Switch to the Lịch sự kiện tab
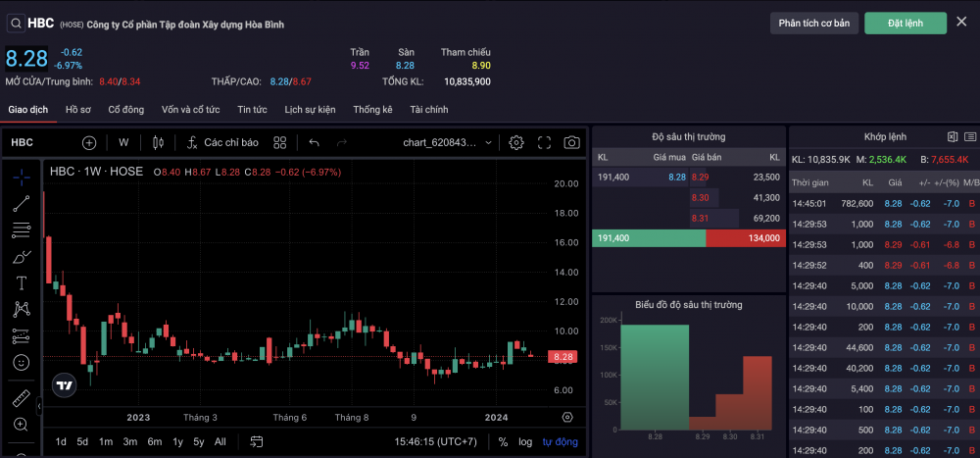This screenshot has width=980, height=458. [310, 110]
